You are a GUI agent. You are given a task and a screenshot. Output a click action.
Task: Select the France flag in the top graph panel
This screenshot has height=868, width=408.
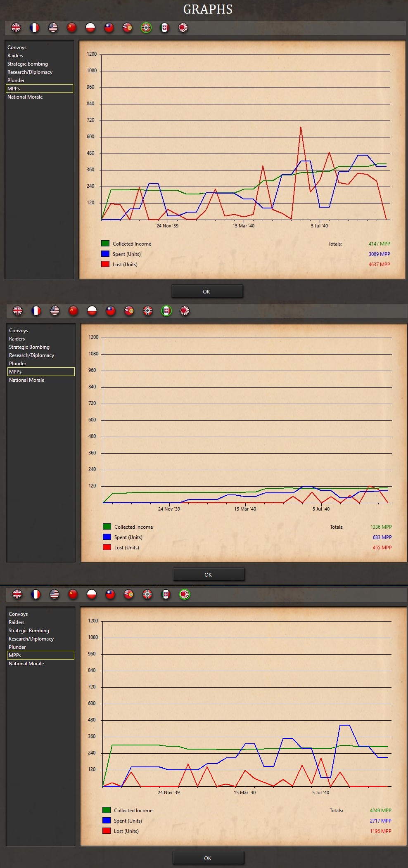(x=34, y=28)
